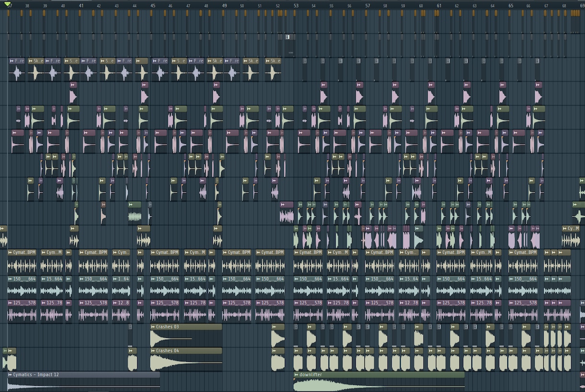585x392 pixels.
Task: Jump to bar 38 on the timeline ruler
Action: tap(27, 6)
